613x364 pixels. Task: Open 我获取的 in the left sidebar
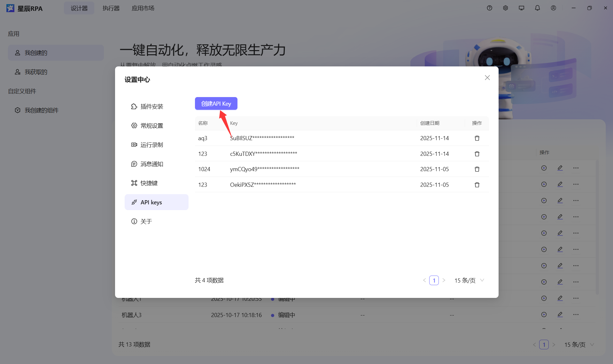point(36,72)
